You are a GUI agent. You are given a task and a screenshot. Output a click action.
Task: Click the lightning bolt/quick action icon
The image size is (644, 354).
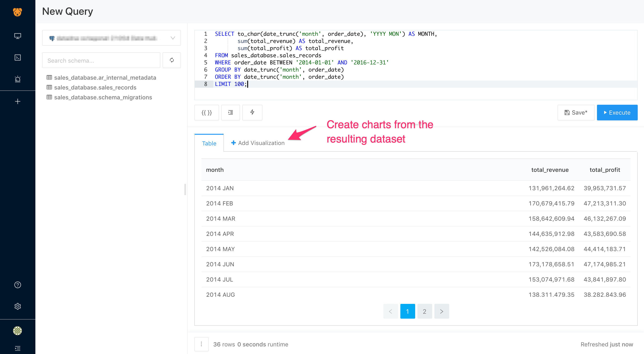(252, 113)
